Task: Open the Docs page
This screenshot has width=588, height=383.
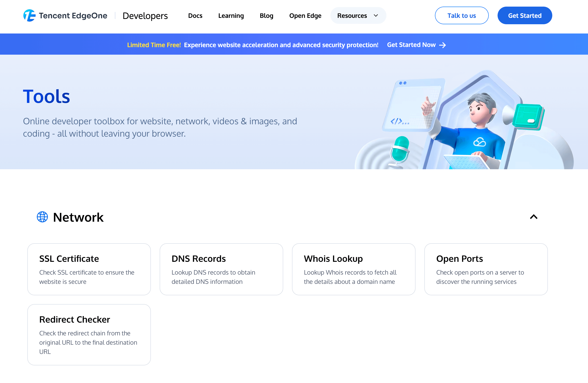Action: pyautogui.click(x=195, y=15)
